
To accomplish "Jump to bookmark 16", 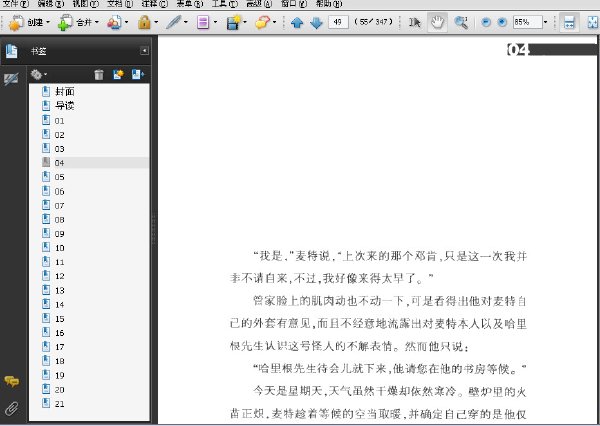I will coord(59,333).
